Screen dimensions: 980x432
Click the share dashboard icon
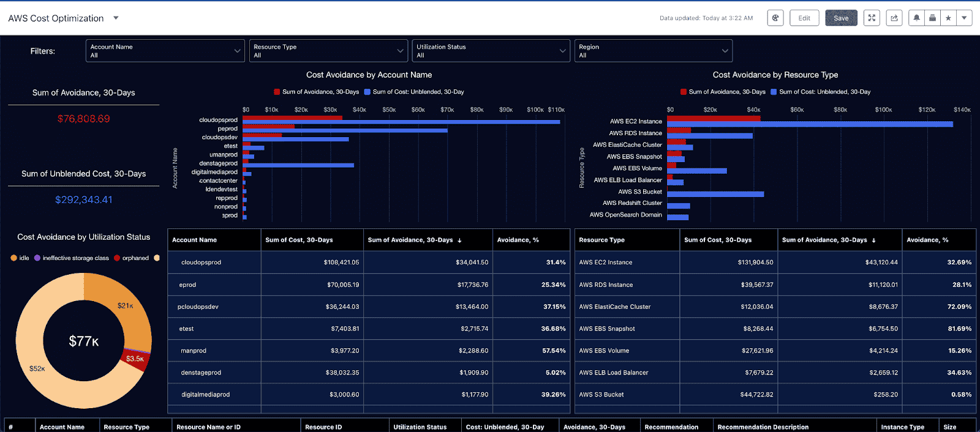894,18
